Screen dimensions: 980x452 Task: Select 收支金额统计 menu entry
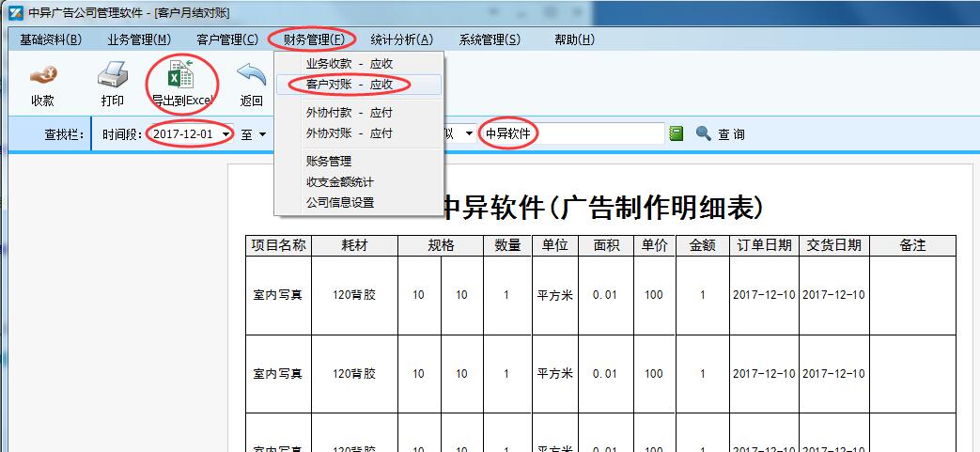[x=359, y=182]
